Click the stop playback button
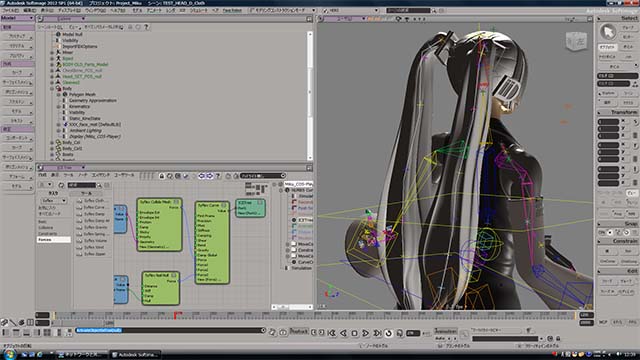The image size is (640, 360). [x=354, y=333]
